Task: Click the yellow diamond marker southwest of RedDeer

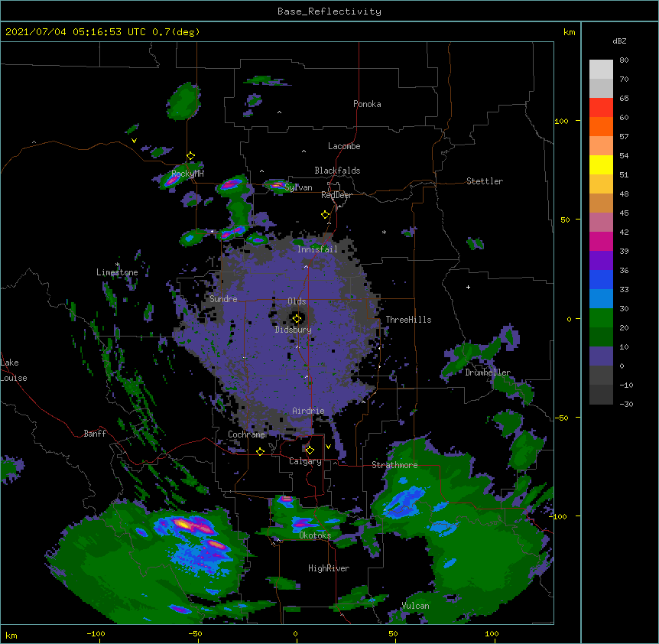Action: 325,215
